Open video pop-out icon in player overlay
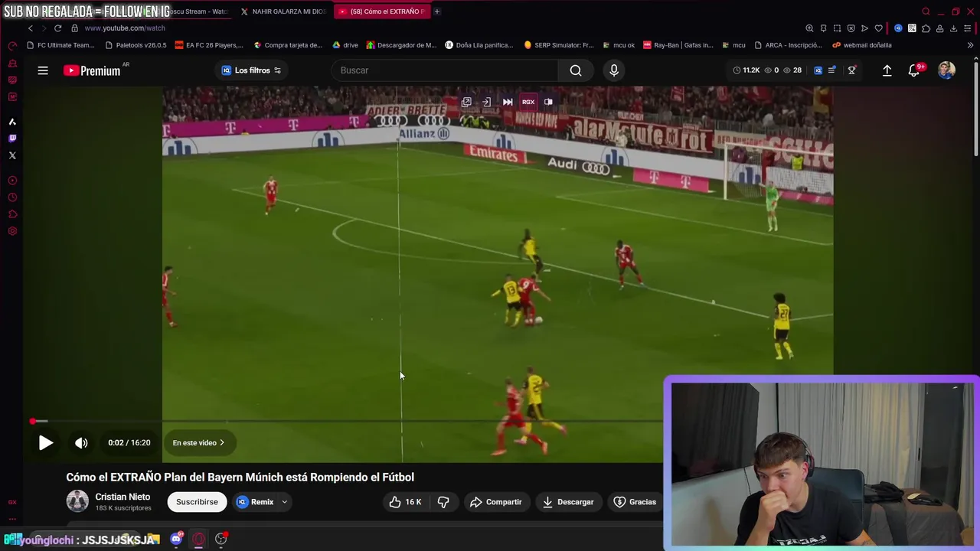The width and height of the screenshot is (980, 551). (x=466, y=102)
